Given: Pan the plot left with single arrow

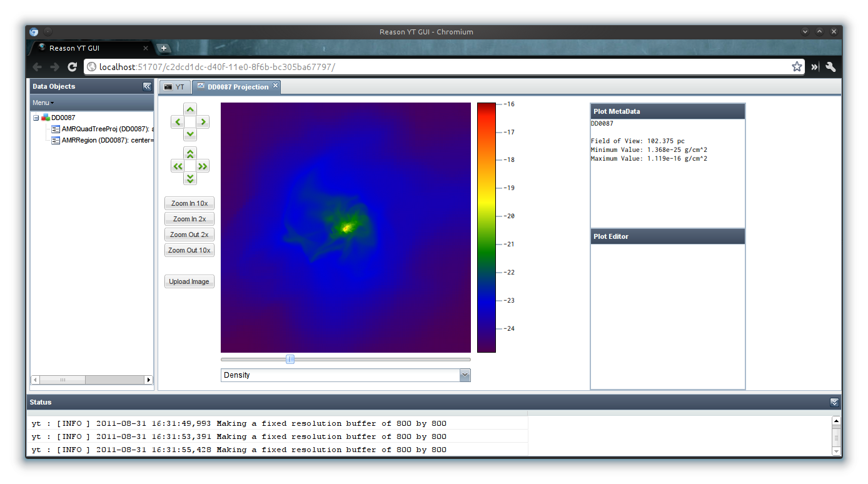Looking at the screenshot, I should [178, 122].
